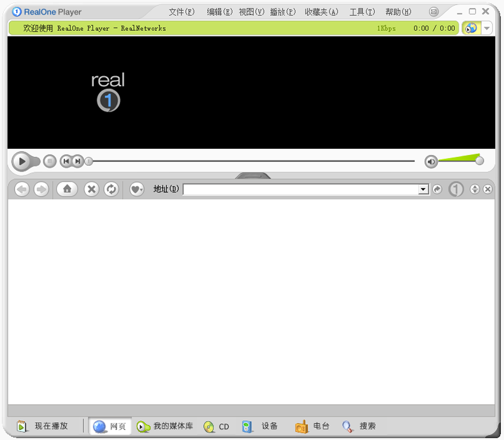Close the browser panel with X
The width and height of the screenshot is (504, 440).
(488, 189)
